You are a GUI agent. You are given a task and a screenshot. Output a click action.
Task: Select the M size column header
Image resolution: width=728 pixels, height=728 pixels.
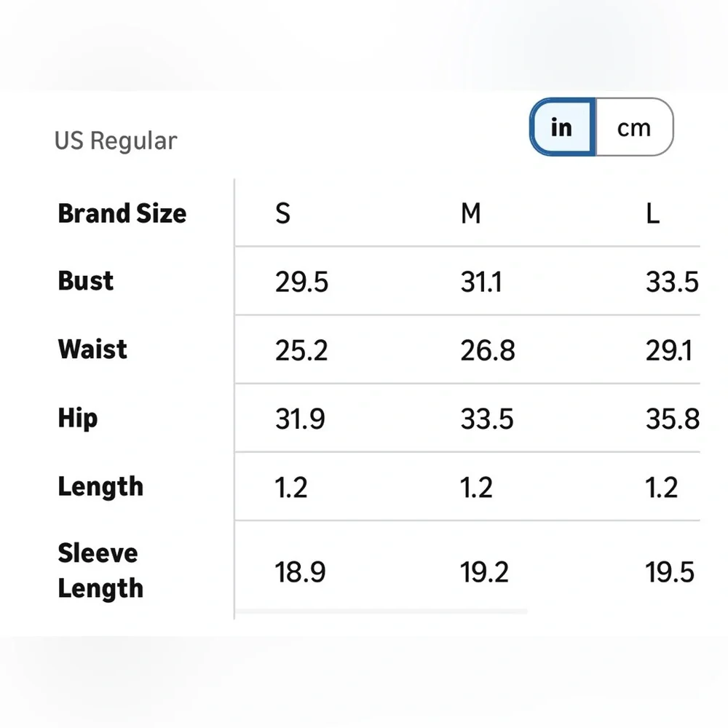pos(471,213)
